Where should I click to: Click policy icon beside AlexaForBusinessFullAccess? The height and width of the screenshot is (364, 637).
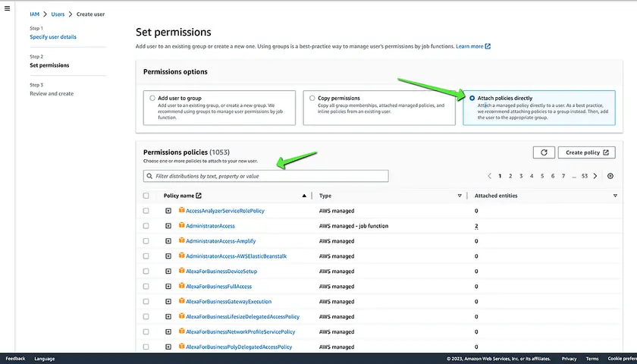[x=181, y=286]
